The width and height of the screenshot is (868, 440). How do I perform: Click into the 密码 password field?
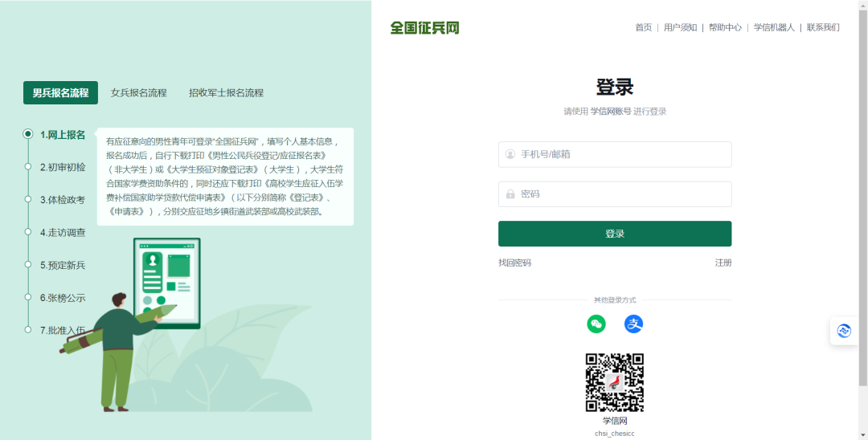click(x=615, y=194)
